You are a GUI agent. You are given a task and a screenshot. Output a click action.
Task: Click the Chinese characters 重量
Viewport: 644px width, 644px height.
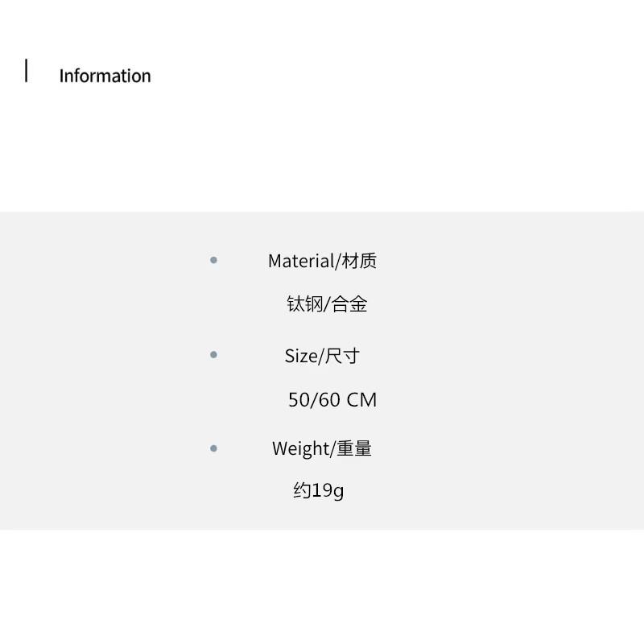click(354, 448)
